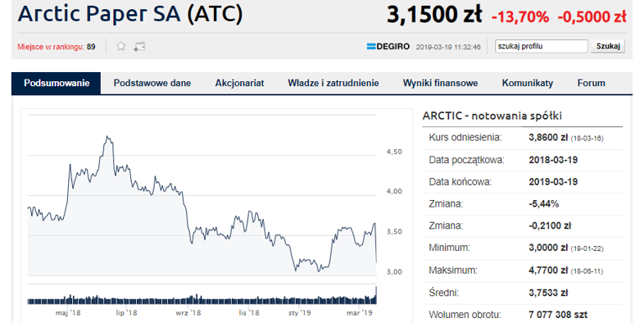
Task: Click the Arctic Paper SA (ATC) heading
Action: coord(130,14)
